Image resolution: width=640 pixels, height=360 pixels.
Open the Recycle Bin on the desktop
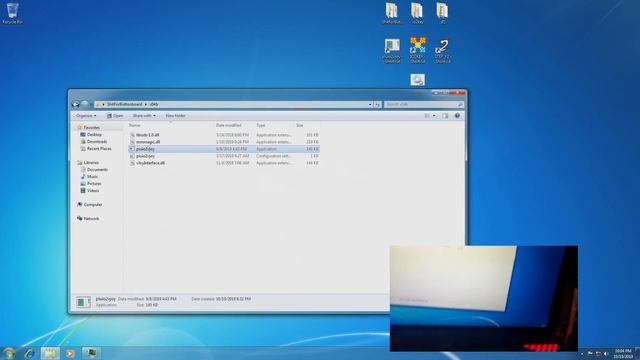coord(12,13)
